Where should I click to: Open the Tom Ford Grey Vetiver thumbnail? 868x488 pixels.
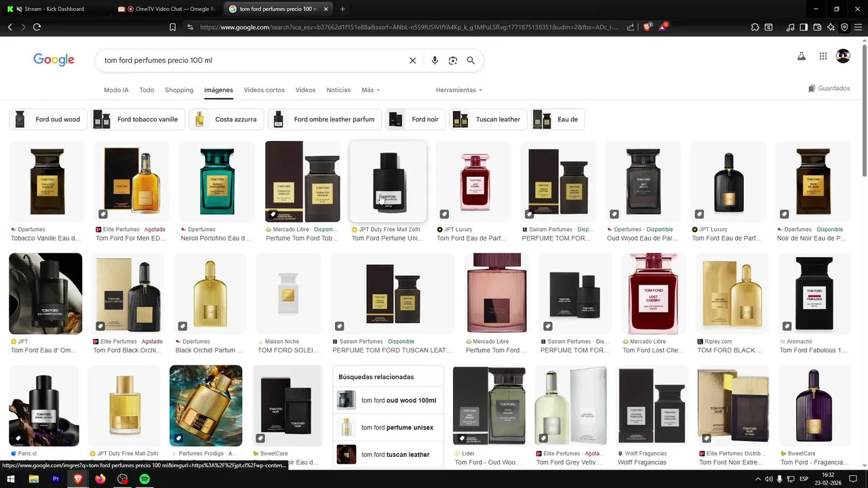[x=571, y=405]
